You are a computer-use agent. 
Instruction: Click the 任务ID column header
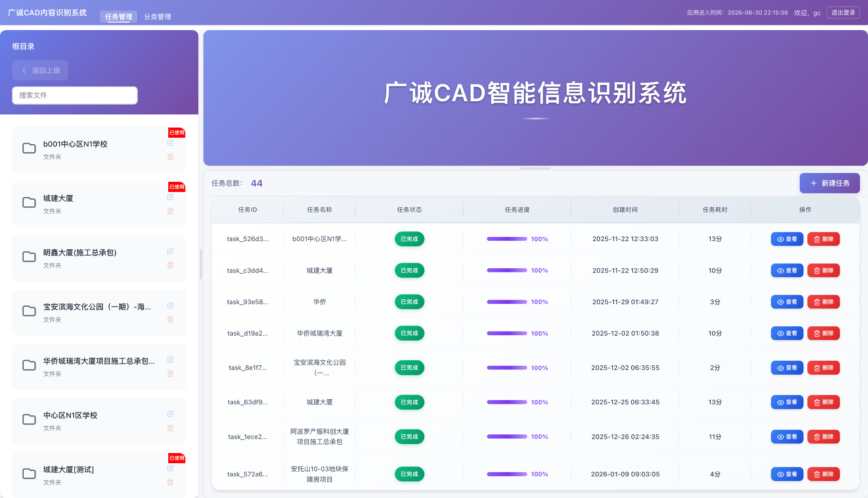248,210
